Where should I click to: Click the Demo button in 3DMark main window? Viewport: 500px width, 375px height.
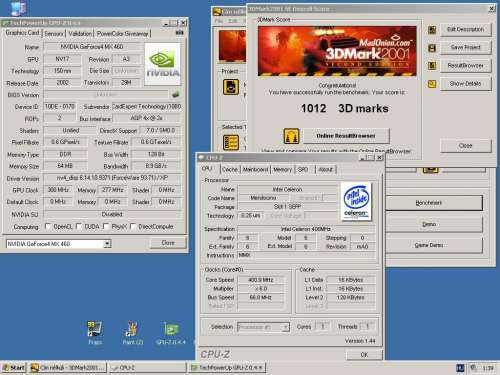point(434,224)
